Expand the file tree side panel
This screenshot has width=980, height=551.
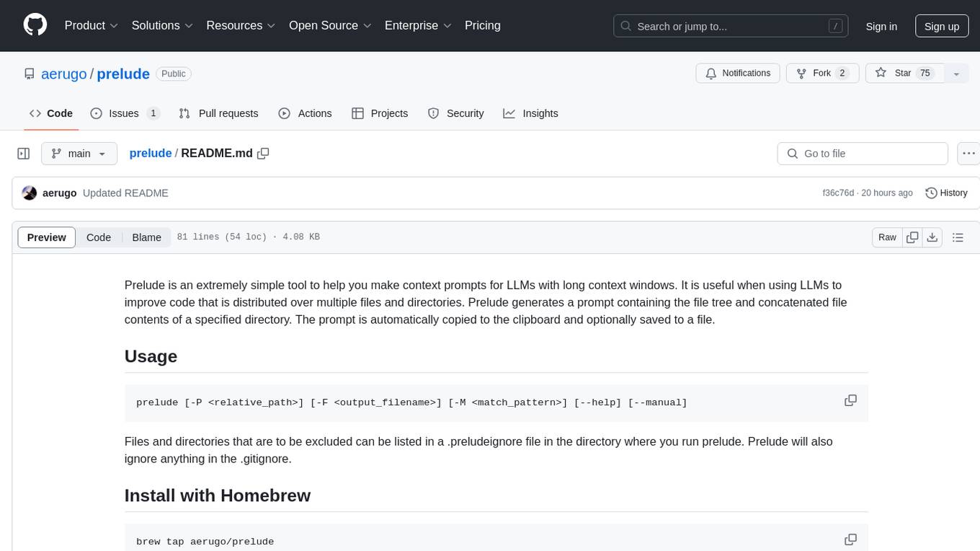click(x=24, y=154)
